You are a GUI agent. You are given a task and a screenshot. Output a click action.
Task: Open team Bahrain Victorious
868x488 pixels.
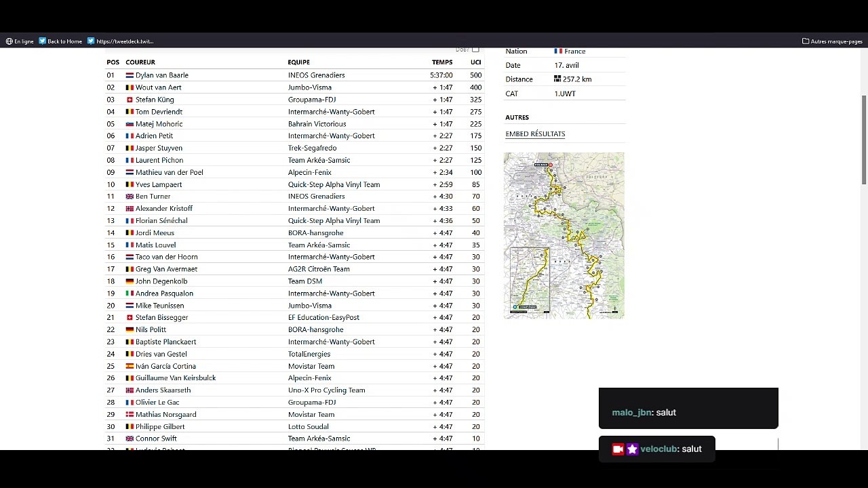(x=317, y=124)
